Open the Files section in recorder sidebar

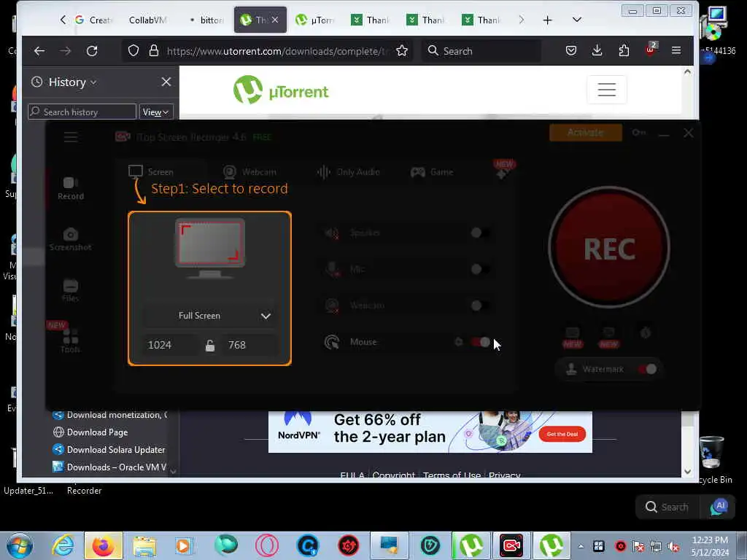click(70, 290)
